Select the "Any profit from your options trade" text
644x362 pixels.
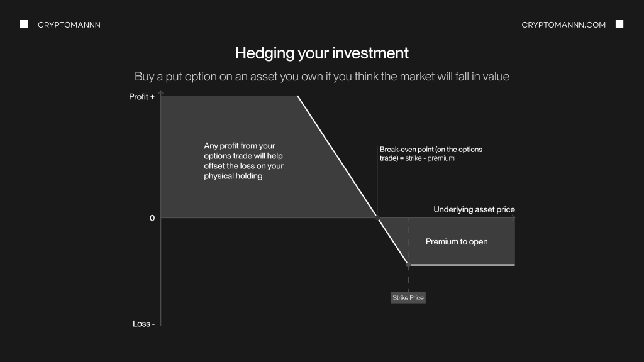(244, 161)
